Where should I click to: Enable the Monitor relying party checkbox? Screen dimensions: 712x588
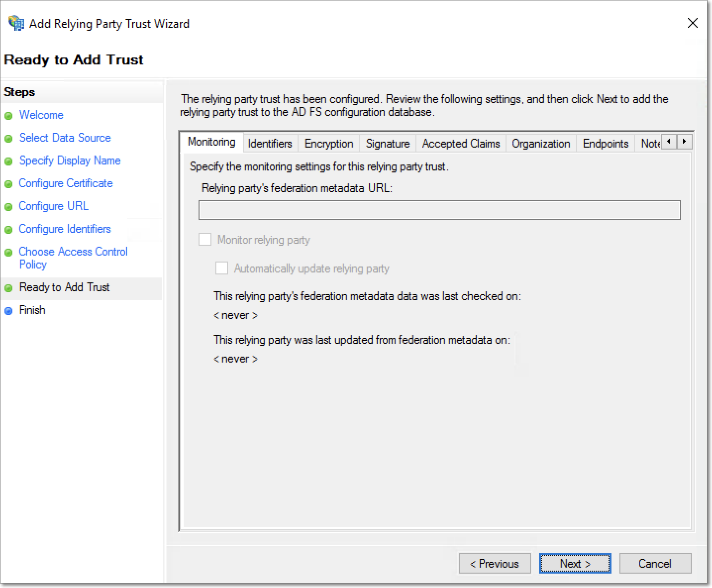205,240
